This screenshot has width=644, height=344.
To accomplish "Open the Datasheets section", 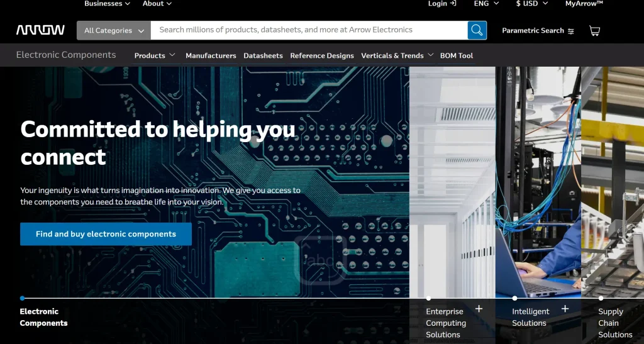I will pos(263,55).
